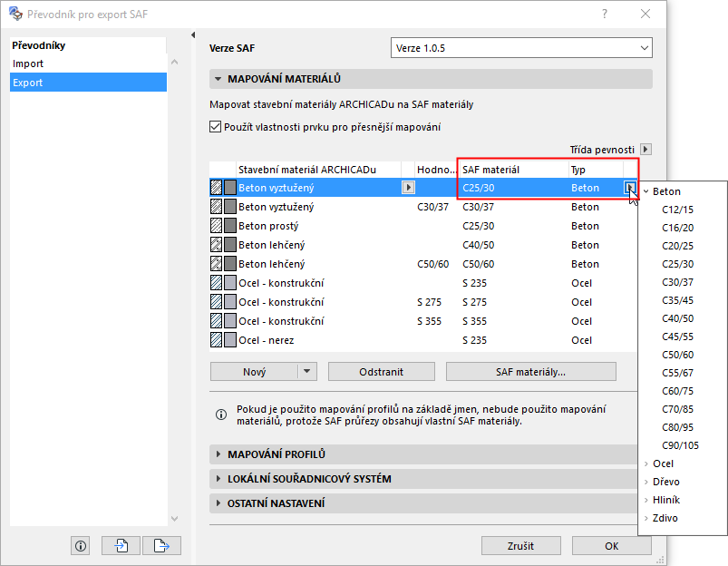The image size is (728, 566).
Task: Click the import translator icon button
Action: pyautogui.click(x=121, y=545)
